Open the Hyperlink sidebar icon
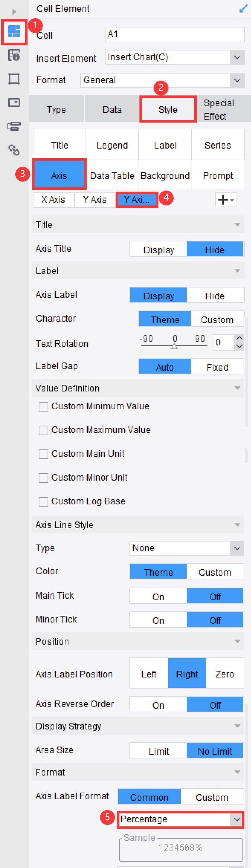The height and width of the screenshot is (868, 251). [x=14, y=150]
